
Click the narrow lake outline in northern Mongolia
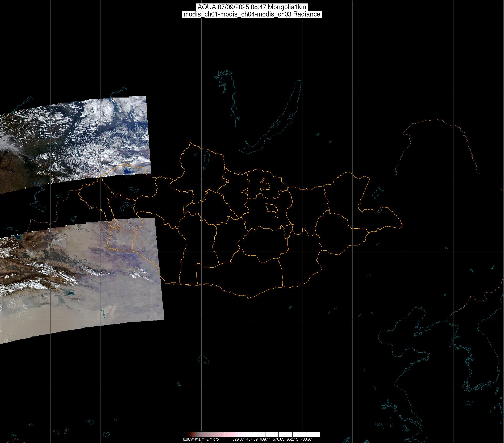(206, 159)
